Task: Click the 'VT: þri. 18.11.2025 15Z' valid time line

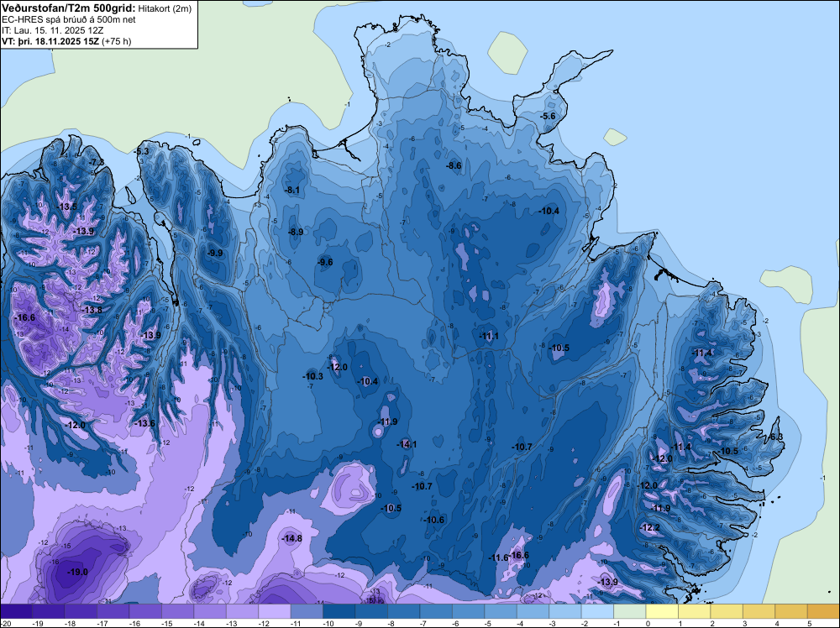Action: (50, 41)
